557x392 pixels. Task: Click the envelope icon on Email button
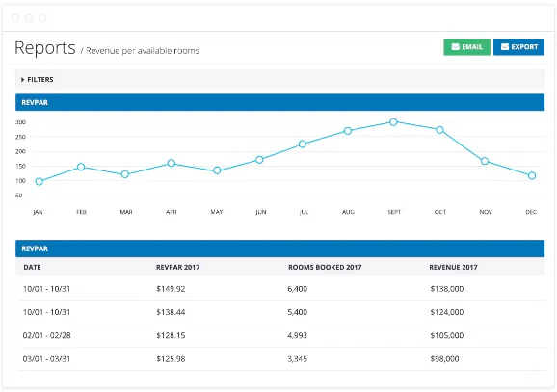(x=455, y=47)
